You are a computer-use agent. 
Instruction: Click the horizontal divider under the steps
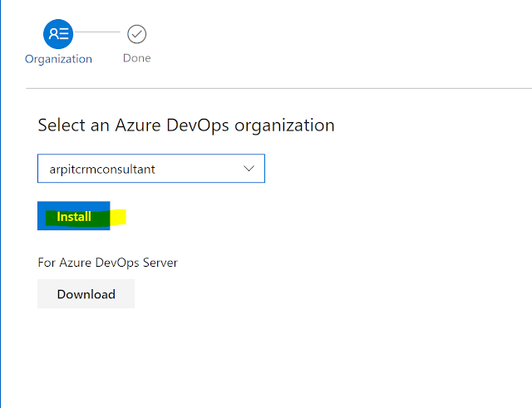[278, 87]
